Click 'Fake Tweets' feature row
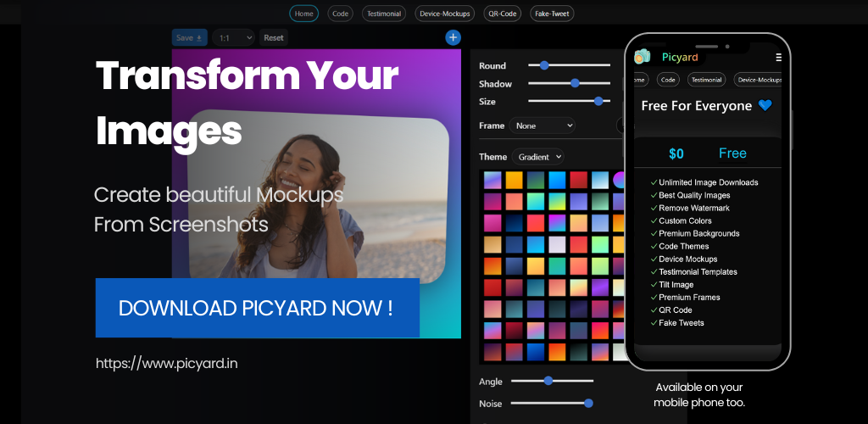This screenshot has width=868, height=424. (677, 322)
